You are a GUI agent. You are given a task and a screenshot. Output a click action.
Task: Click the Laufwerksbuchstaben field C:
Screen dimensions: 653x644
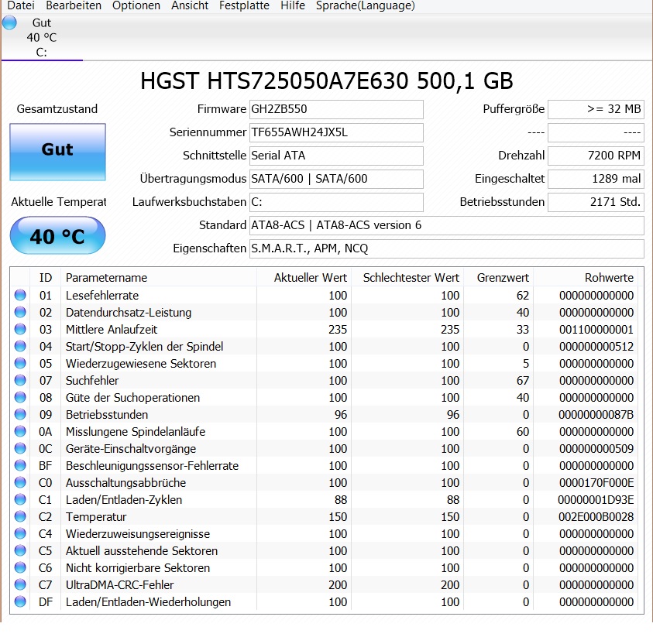336,202
